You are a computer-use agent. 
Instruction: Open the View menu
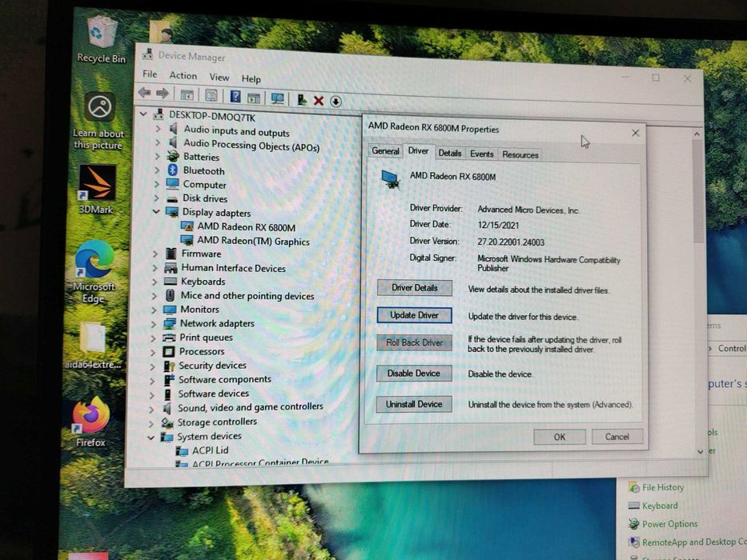click(x=219, y=77)
